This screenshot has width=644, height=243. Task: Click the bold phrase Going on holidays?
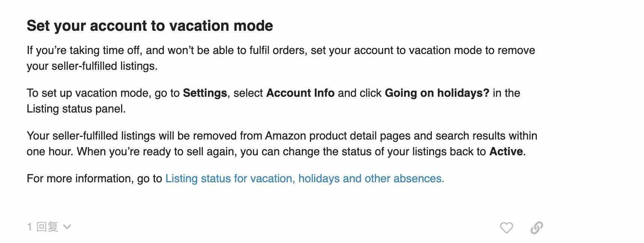click(x=437, y=93)
